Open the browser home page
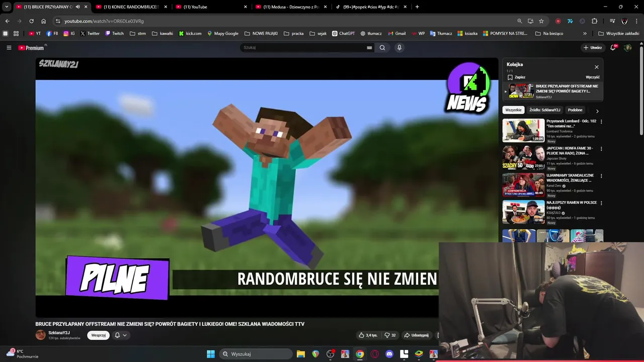 tap(44, 21)
